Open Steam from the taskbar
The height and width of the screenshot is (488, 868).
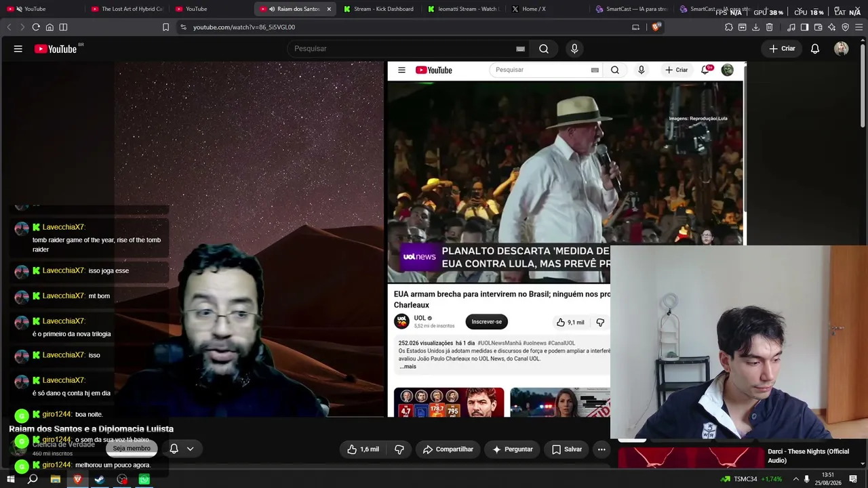pos(100,479)
